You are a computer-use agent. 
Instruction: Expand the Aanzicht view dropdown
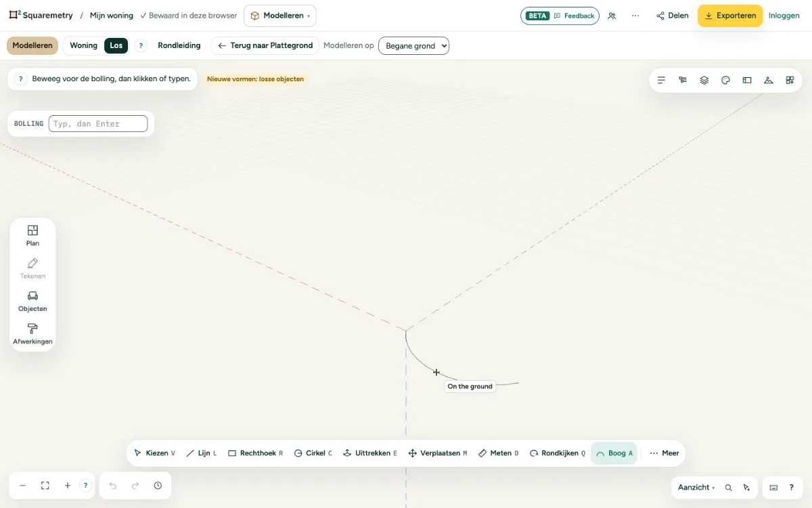696,488
